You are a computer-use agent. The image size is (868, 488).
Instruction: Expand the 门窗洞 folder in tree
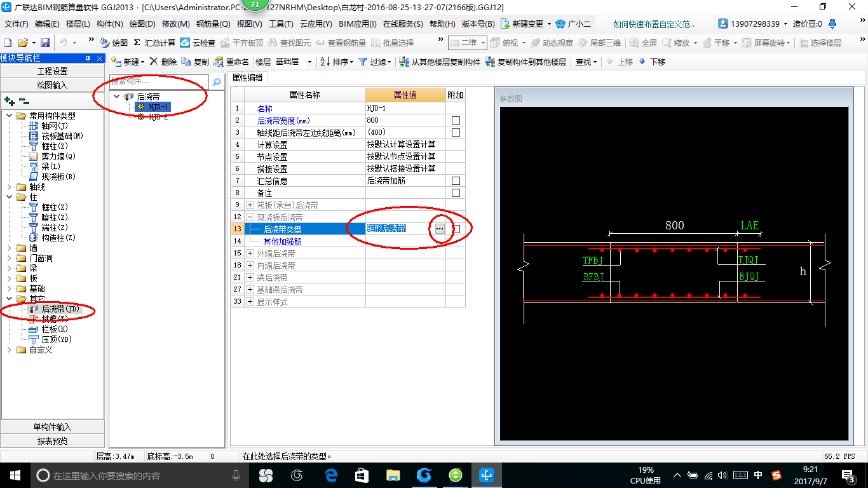(9, 258)
